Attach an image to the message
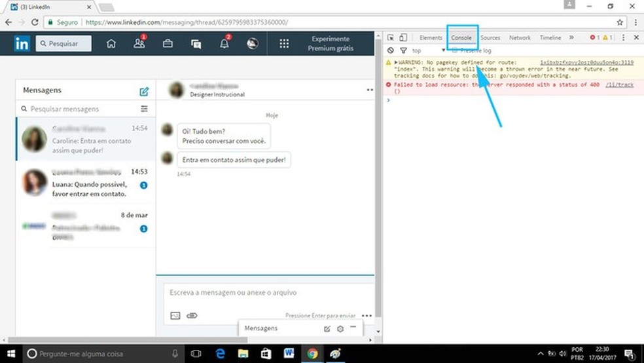 175,316
